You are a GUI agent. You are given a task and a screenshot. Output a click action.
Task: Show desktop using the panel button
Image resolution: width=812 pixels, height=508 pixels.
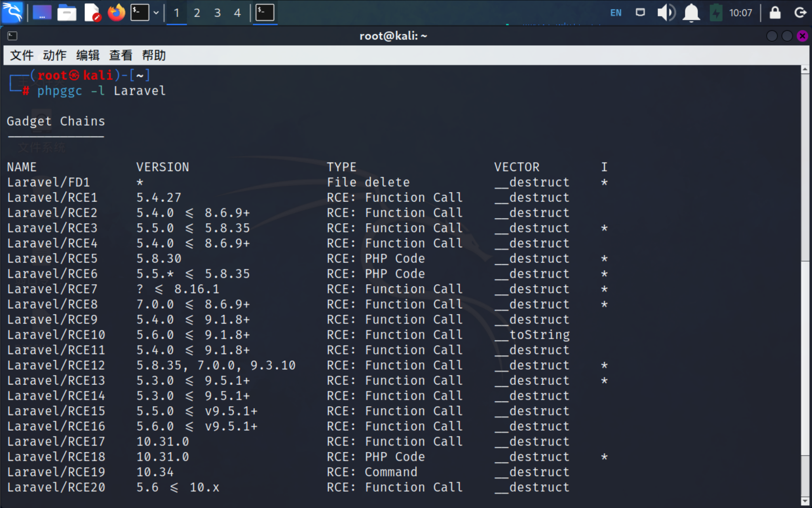click(x=42, y=13)
